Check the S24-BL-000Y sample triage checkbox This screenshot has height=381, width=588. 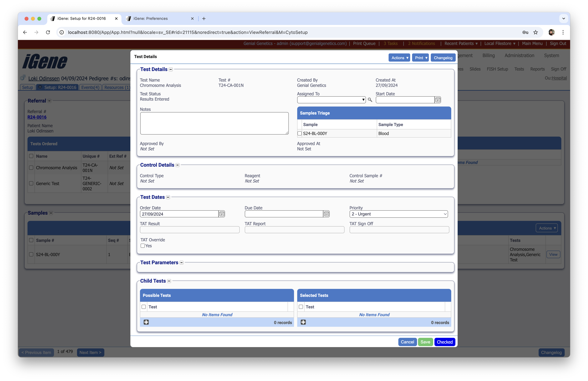tap(299, 133)
